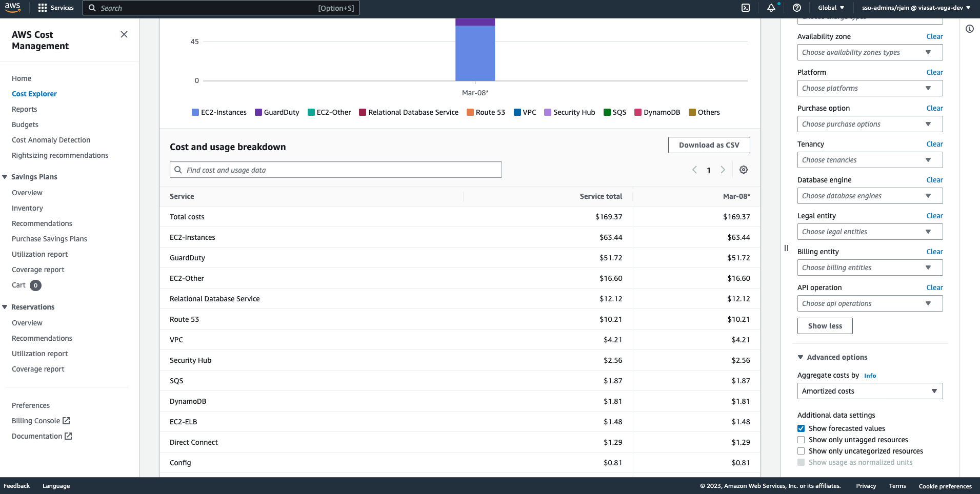The height and width of the screenshot is (494, 980).
Task: Click the AWS home logo
Action: pyautogui.click(x=12, y=8)
